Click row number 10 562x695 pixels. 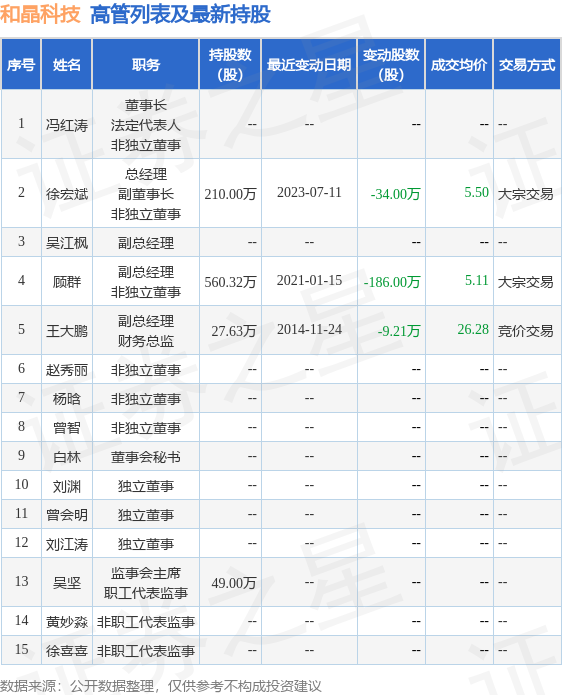pos(21,484)
